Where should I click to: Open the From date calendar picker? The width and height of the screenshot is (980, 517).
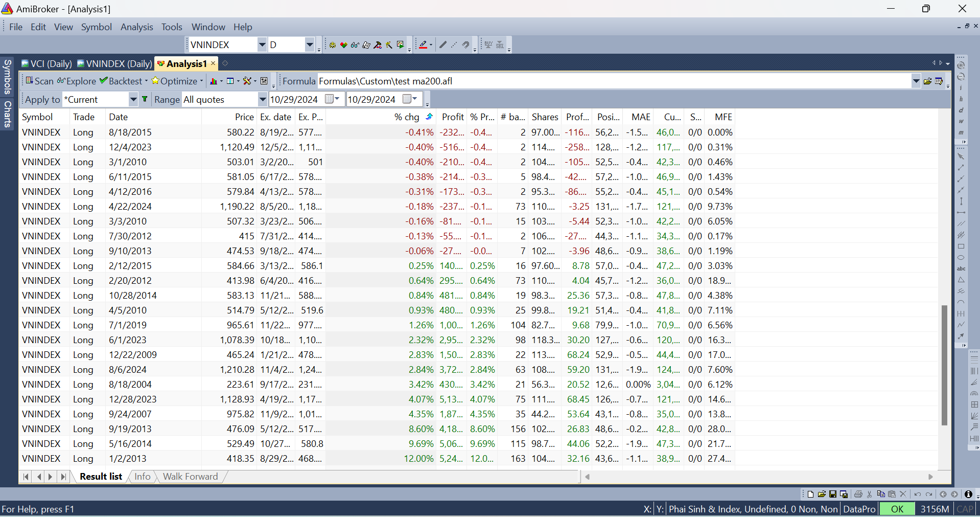tap(332, 99)
